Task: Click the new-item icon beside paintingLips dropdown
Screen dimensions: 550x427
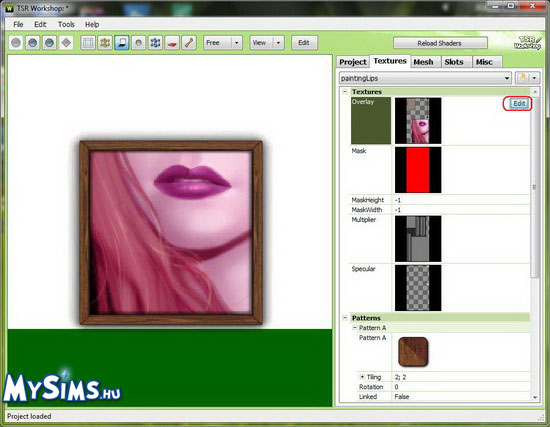Action: click(x=523, y=78)
